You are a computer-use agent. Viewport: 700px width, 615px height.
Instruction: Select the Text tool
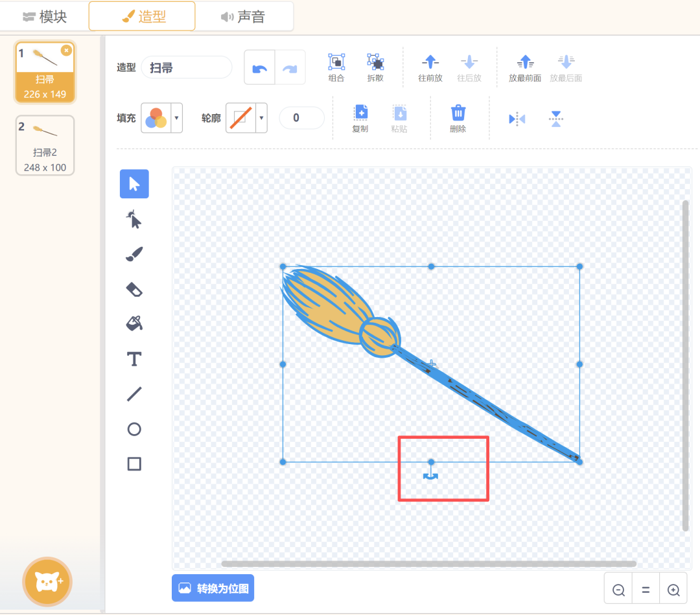point(134,359)
